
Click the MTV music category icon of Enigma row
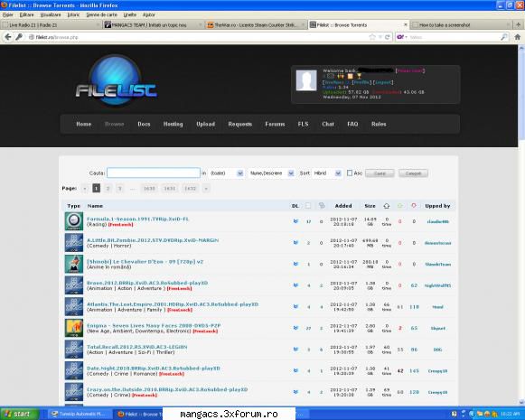point(74,328)
